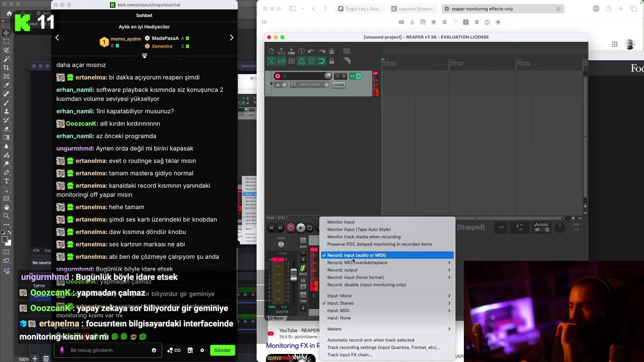Viewport: 644px width, 362px height.
Task: Click the chat message input field
Action: pyautogui.click(x=108, y=350)
